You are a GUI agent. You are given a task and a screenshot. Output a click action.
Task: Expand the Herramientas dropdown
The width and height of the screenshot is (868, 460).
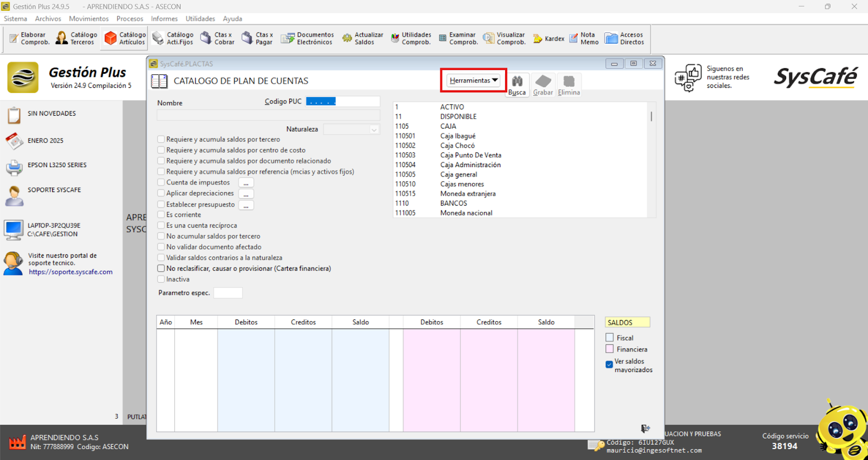click(474, 80)
